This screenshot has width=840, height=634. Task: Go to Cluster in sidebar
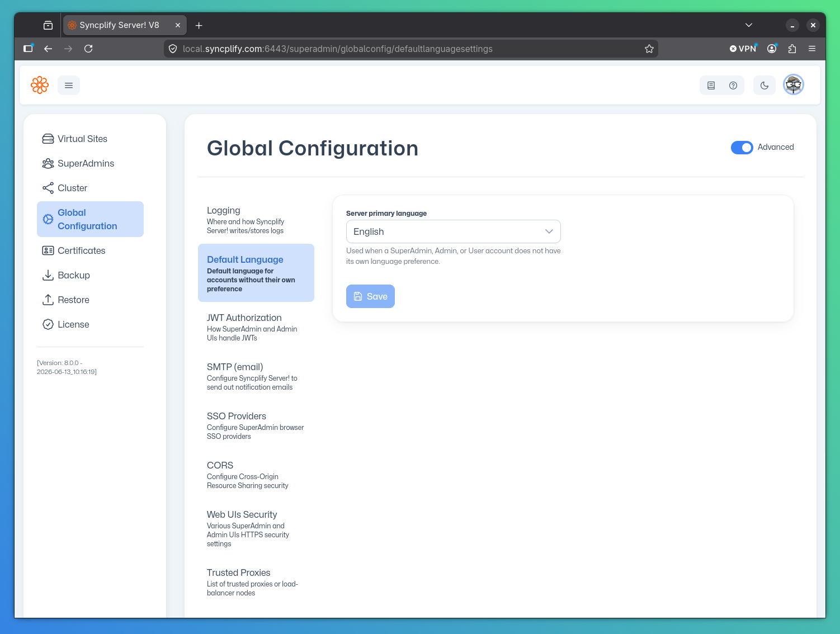(90, 188)
